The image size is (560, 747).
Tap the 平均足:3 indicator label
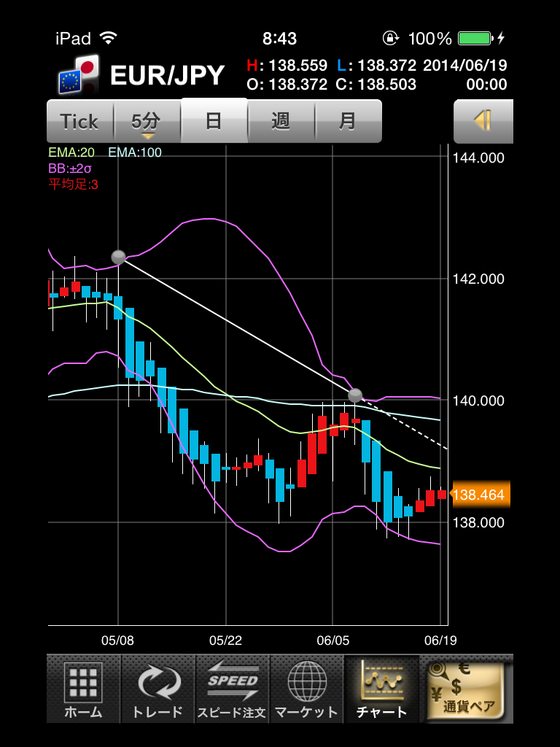coord(73,184)
